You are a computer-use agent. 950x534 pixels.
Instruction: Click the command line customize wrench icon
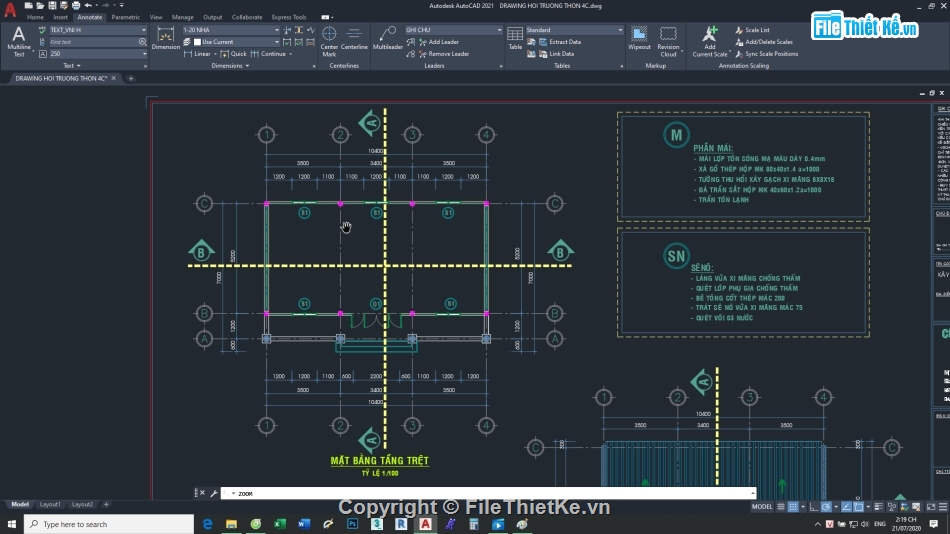click(x=214, y=493)
